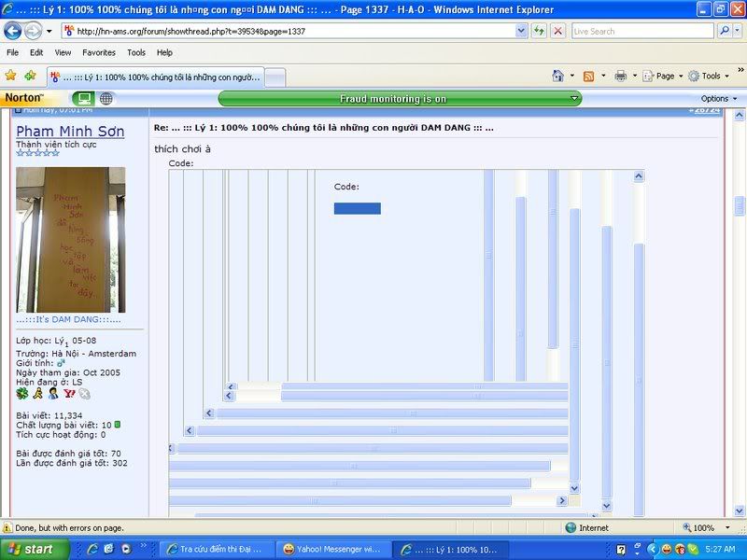The width and height of the screenshot is (747, 560).
Task: Click the RSS feeds icon
Action: (x=588, y=76)
